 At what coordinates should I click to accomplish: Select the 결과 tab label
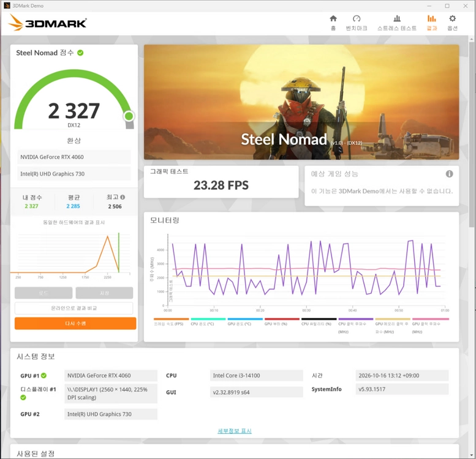(x=431, y=28)
